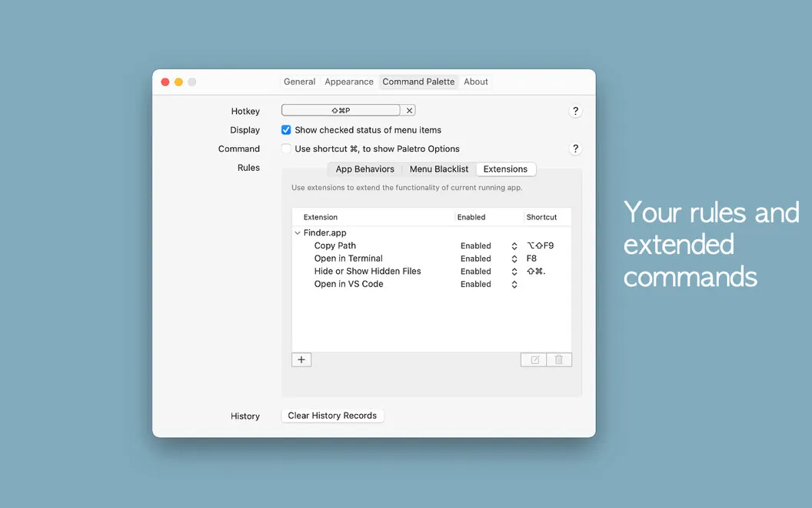Screen dimensions: 812x508
Task: Click Hidden Files shortcut ⇧⌘. cell
Action: click(536, 271)
